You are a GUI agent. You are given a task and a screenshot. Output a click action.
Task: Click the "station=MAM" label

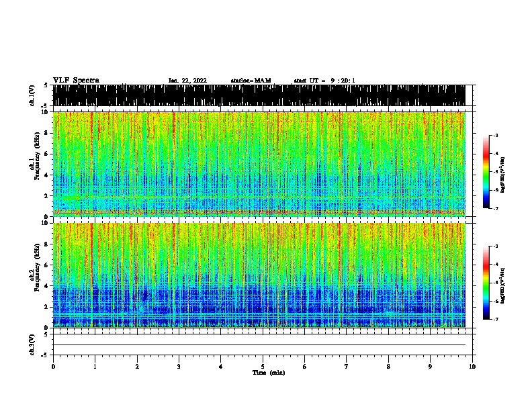(251, 81)
